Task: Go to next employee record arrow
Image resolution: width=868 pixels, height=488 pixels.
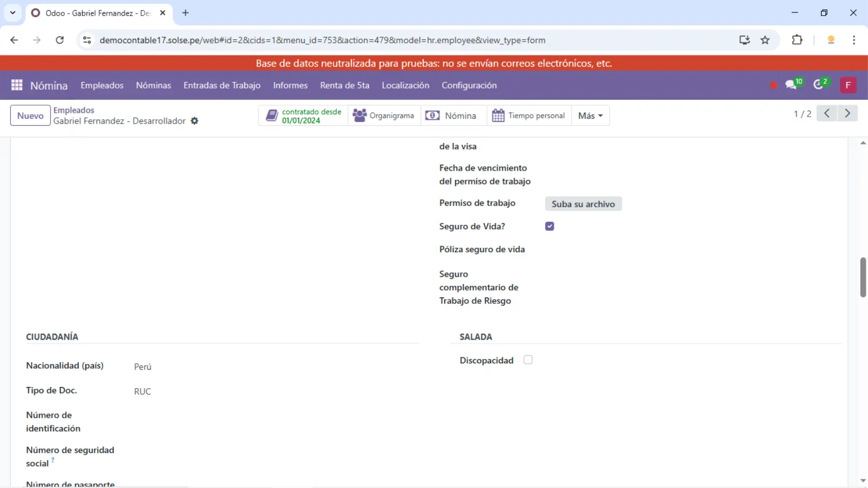Action: [847, 113]
